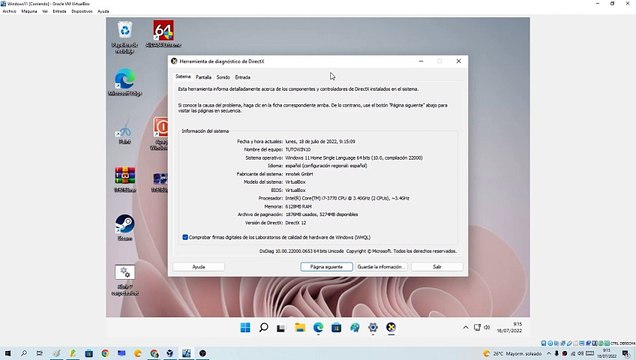Open Task View on the Windows 11 taskbar
The image size is (636, 360).
click(281, 328)
